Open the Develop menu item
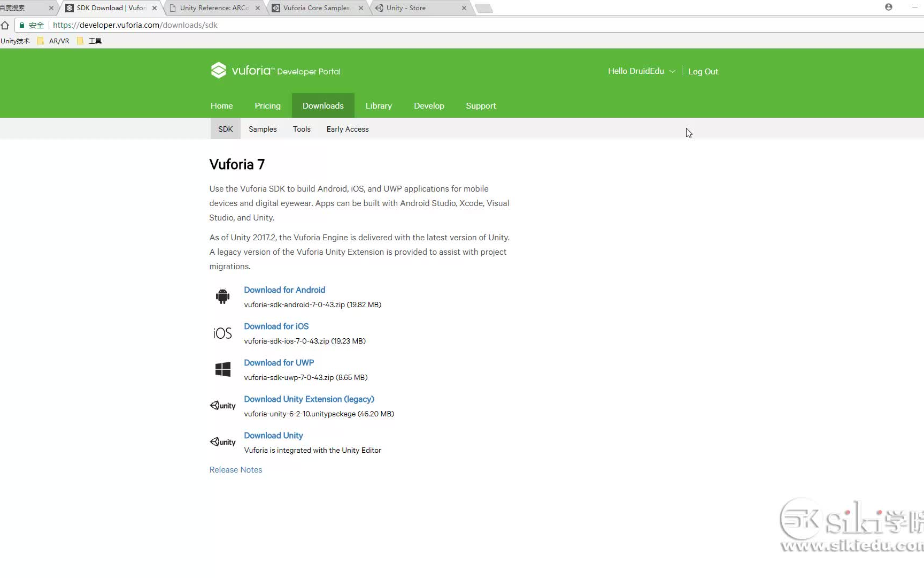Image resolution: width=924 pixels, height=578 pixels. [429, 105]
